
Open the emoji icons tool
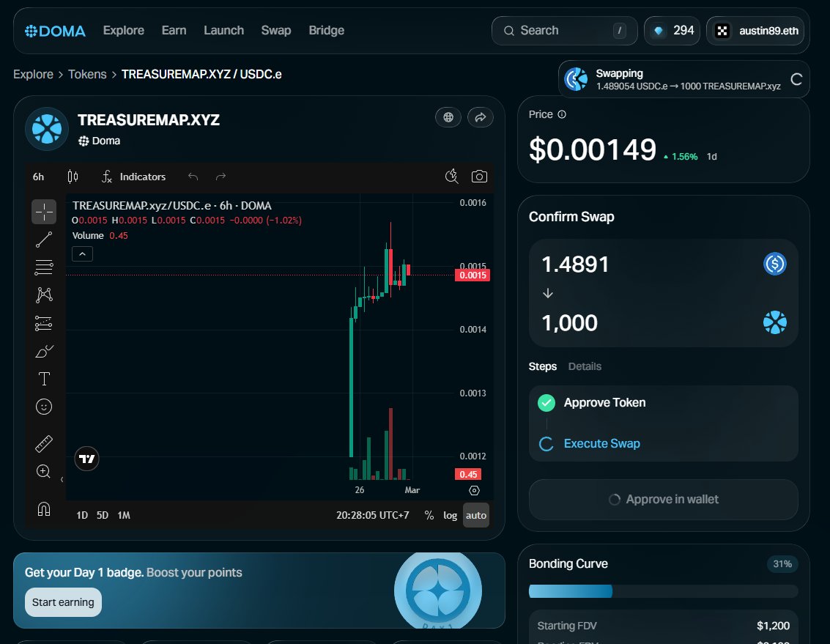44,407
